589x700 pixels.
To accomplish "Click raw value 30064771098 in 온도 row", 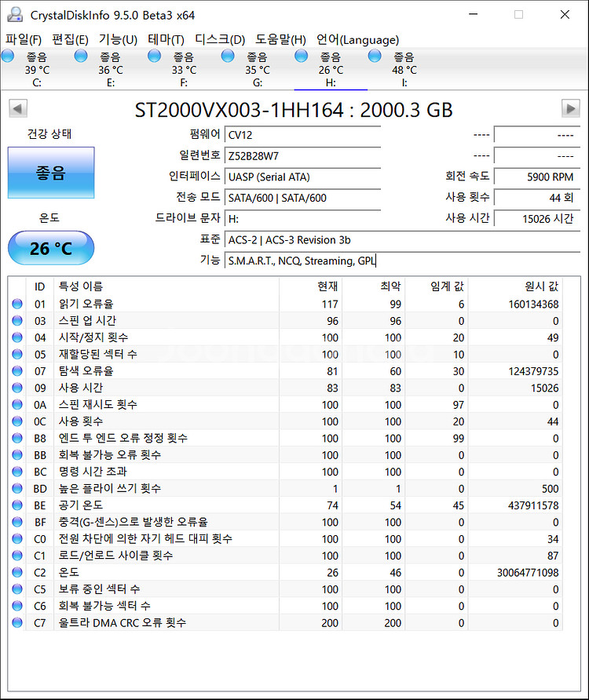I will tap(528, 573).
